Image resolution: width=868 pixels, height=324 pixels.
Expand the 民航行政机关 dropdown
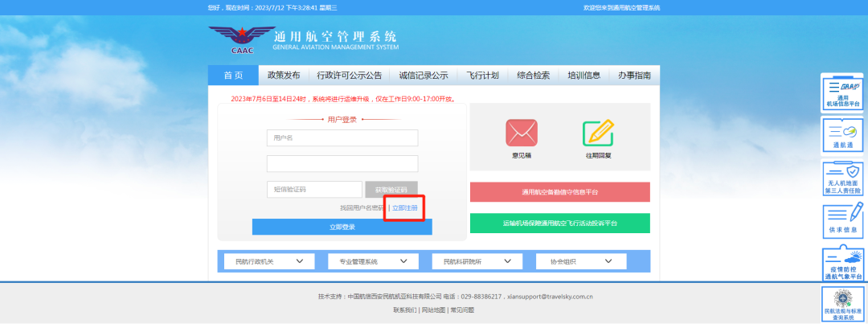point(268,261)
